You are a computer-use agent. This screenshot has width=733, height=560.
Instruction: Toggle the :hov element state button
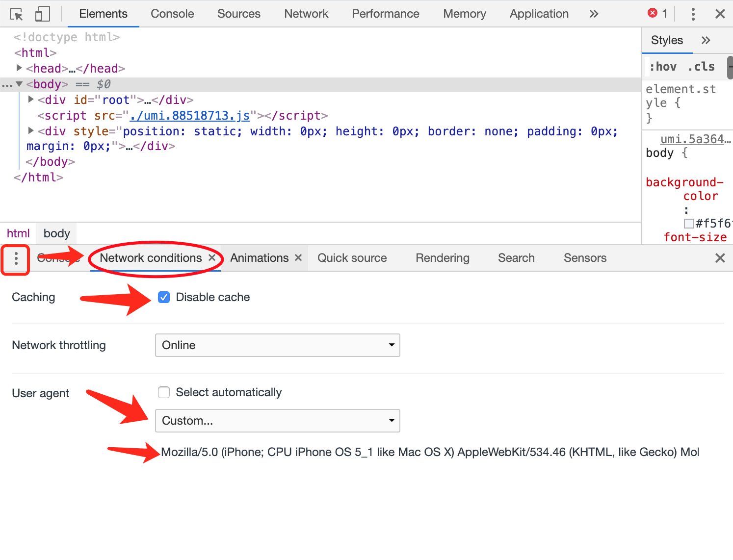click(663, 67)
